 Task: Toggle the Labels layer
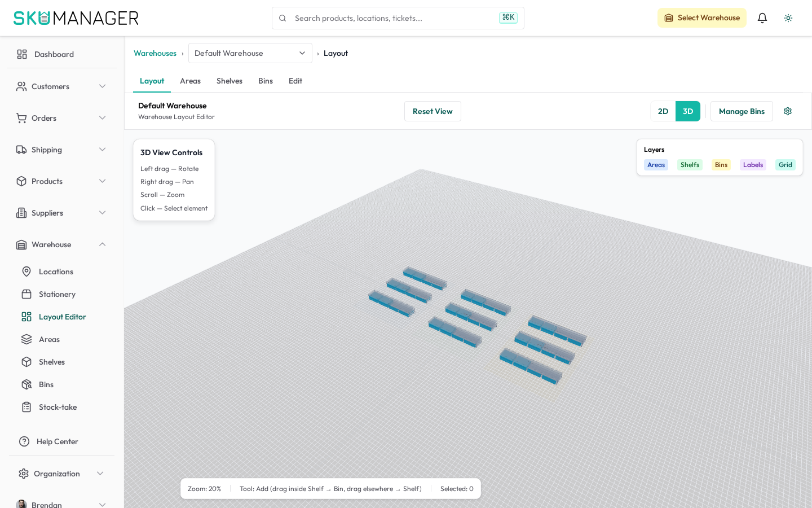(x=753, y=165)
